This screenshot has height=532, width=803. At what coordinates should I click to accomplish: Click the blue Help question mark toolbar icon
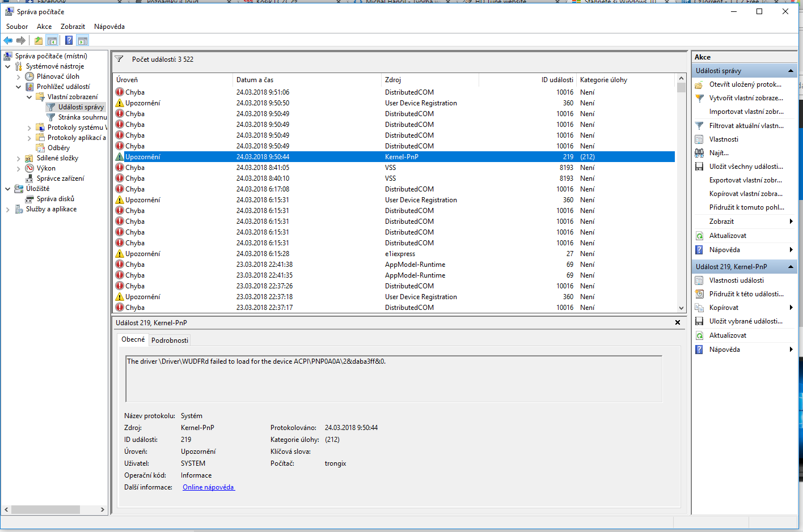click(69, 40)
